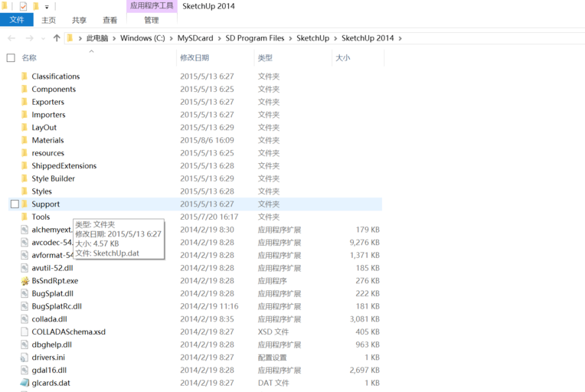This screenshot has width=585, height=392.
Task: Open recent locations dropdown arrow
Action: 44,38
